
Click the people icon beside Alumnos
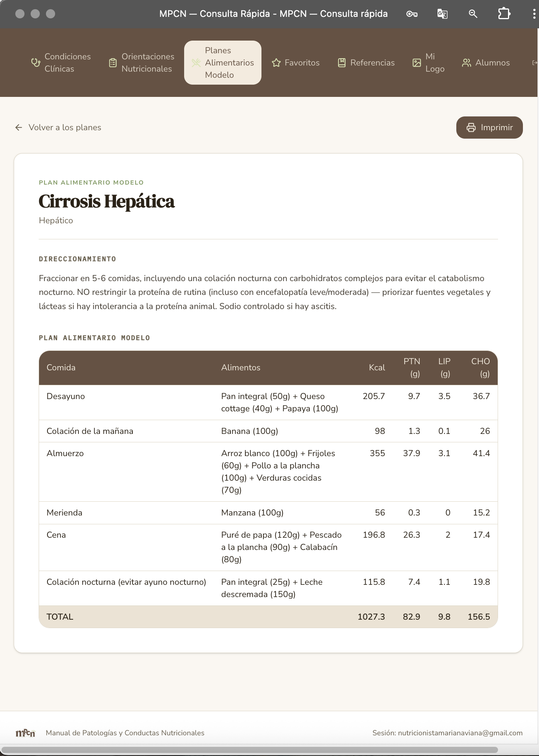[466, 63]
